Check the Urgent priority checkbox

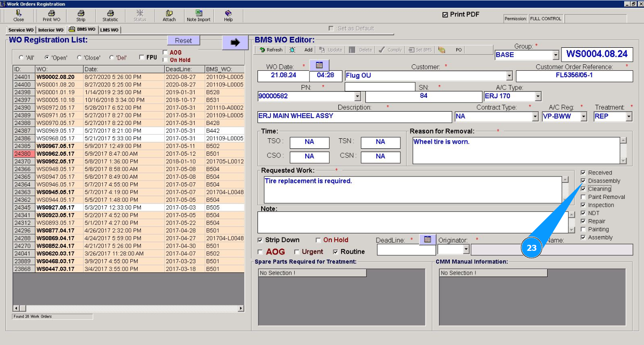[297, 252]
